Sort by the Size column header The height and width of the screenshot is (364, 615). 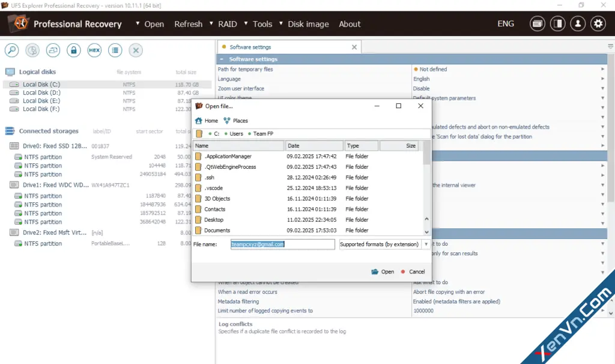(x=399, y=146)
